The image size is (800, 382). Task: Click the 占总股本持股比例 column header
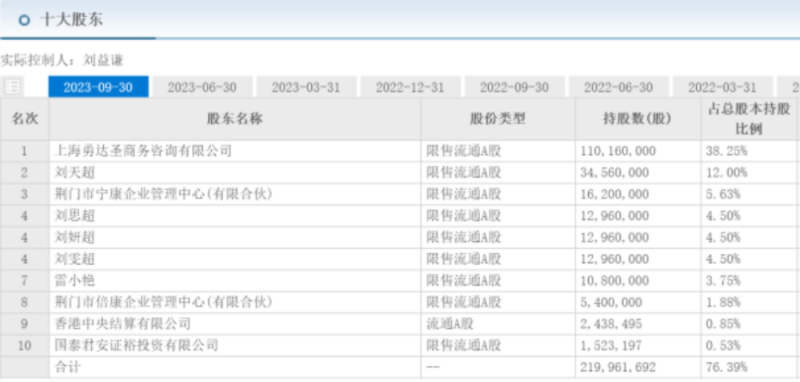(749, 119)
